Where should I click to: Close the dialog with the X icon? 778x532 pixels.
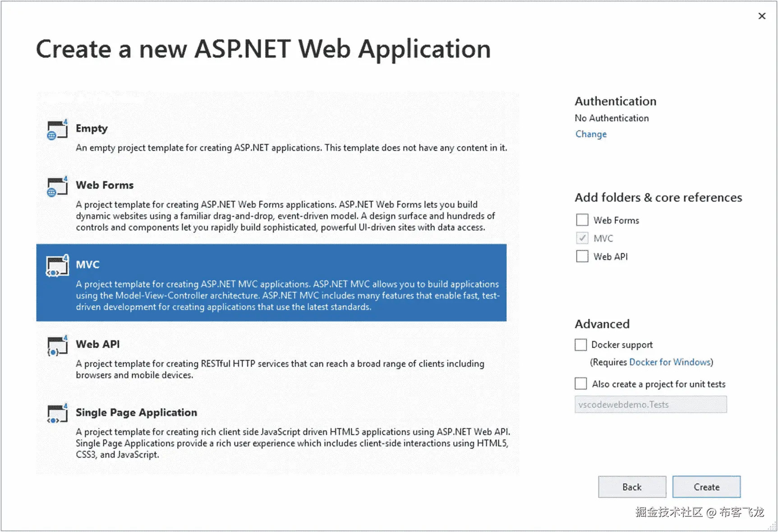tap(762, 16)
